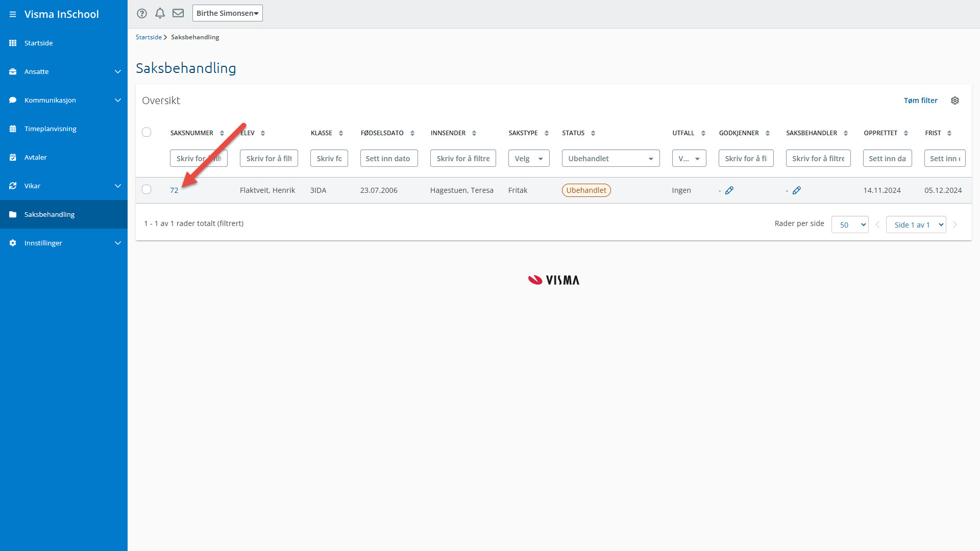Open the Rader per side dropdown
Screen dimensions: 980x551
pos(850,224)
